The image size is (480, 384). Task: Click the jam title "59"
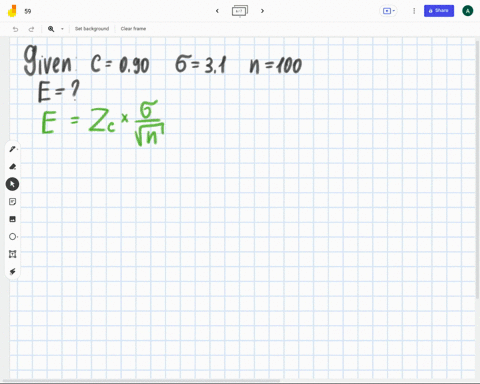(x=28, y=11)
